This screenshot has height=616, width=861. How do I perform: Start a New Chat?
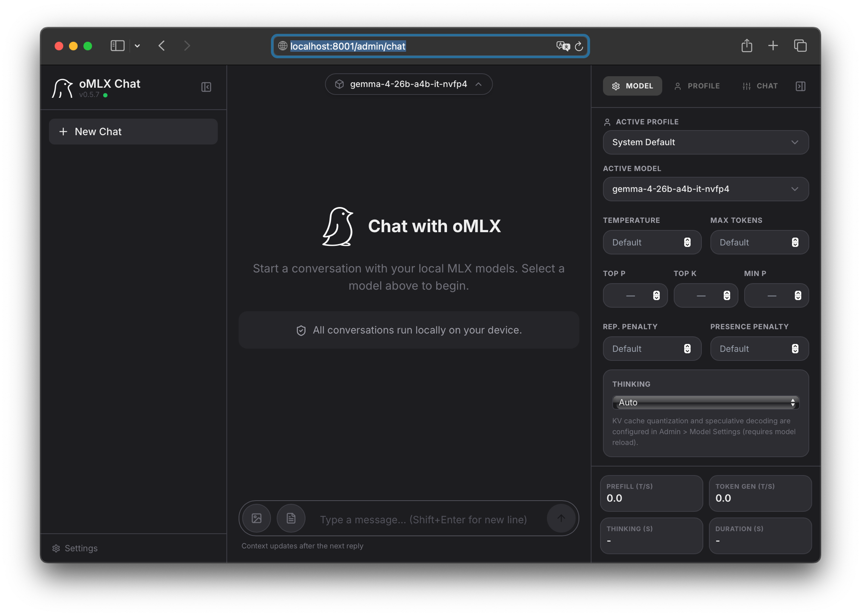click(133, 132)
